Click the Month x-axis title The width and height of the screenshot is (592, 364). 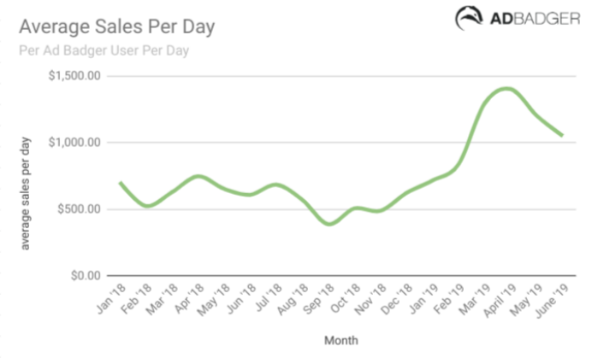(x=341, y=340)
